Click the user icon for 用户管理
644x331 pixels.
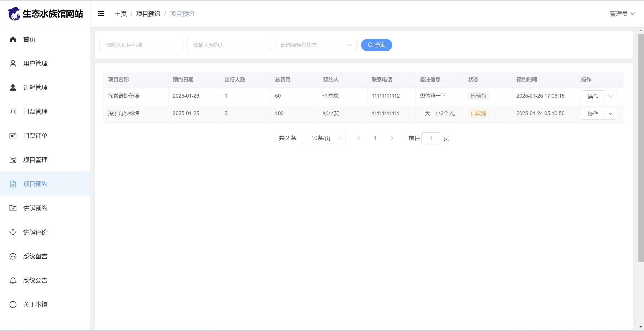[x=13, y=63]
